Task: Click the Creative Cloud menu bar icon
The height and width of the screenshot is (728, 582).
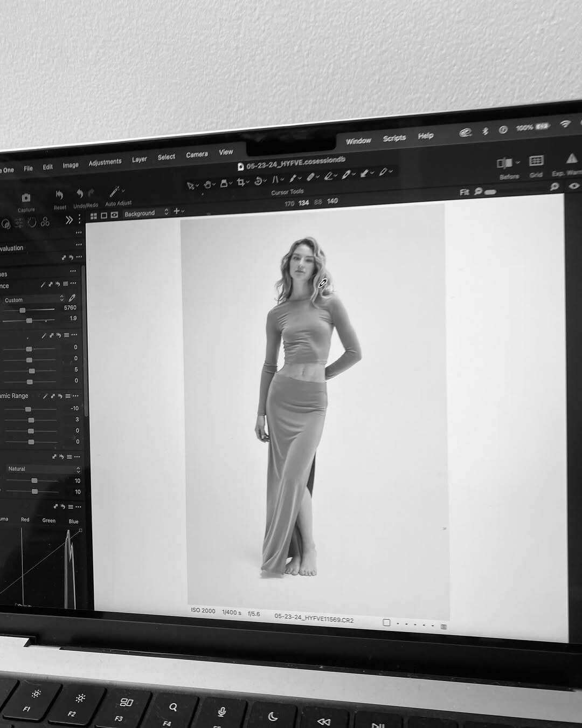Action: pyautogui.click(x=466, y=132)
